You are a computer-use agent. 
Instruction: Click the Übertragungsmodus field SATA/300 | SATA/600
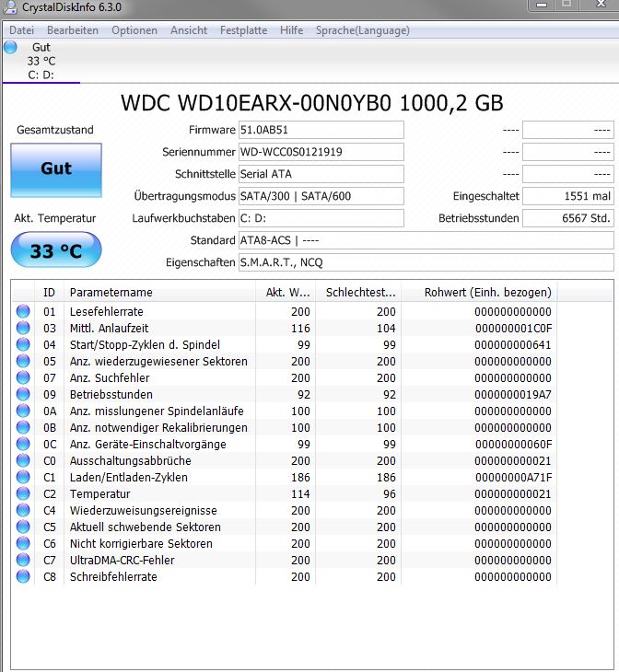tap(321, 196)
